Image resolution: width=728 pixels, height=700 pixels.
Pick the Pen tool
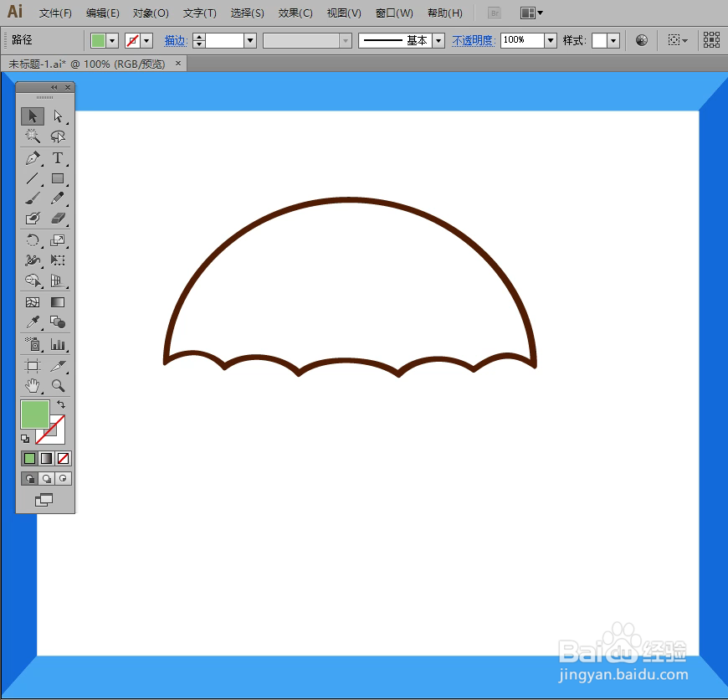point(32,158)
